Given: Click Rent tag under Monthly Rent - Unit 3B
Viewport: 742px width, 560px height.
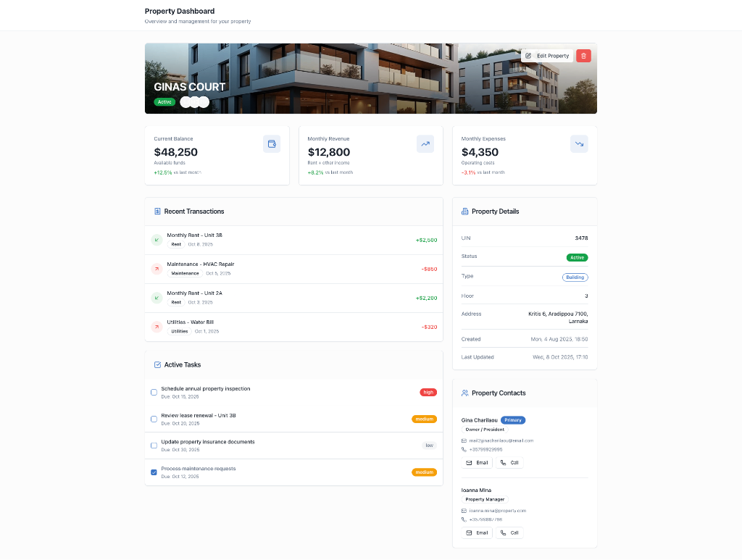Looking at the screenshot, I should click(176, 245).
